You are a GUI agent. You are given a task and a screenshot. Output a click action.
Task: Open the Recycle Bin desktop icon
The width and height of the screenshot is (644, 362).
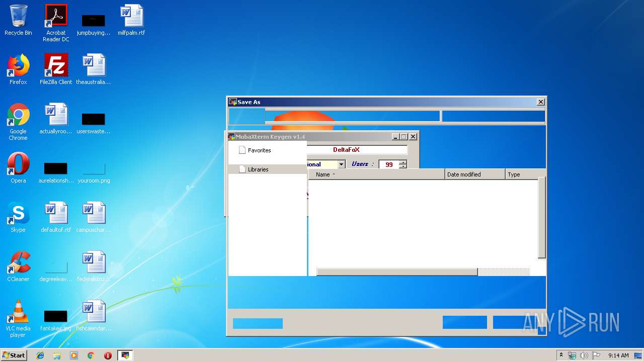[18, 21]
